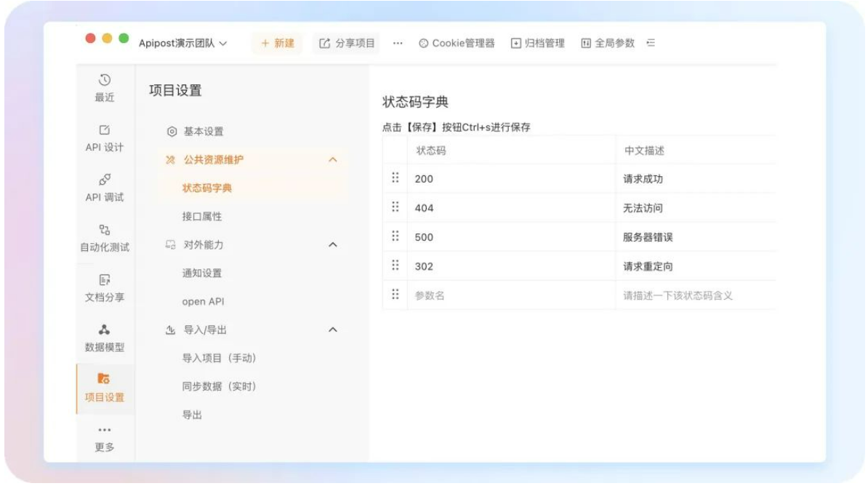This screenshot has height=486, width=868.
Task: Grab the drag handle of the empty 参数名 row
Action: 395,295
